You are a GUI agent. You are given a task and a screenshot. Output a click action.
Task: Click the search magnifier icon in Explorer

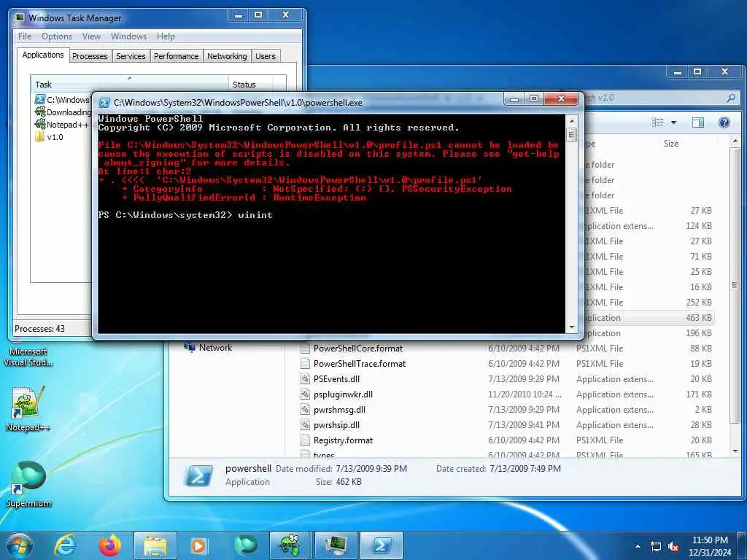[x=731, y=98]
